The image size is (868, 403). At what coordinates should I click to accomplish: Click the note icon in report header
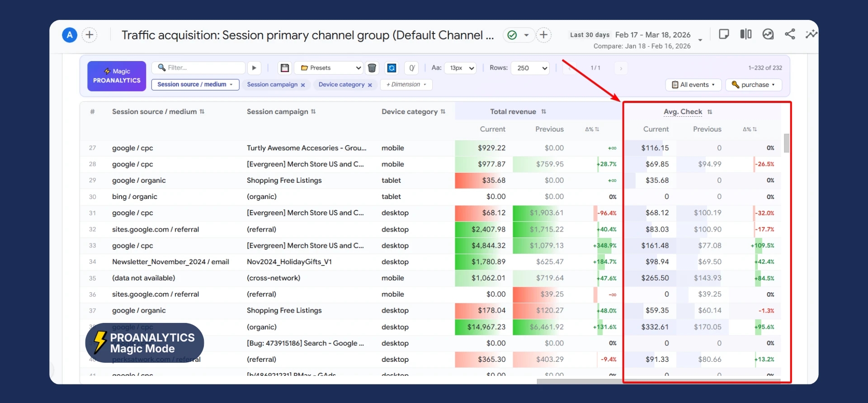[x=724, y=34]
